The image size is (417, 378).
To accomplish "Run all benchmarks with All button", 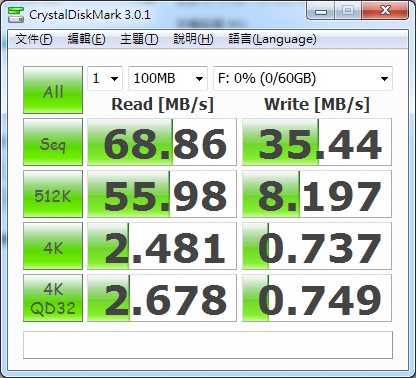I will click(x=53, y=90).
